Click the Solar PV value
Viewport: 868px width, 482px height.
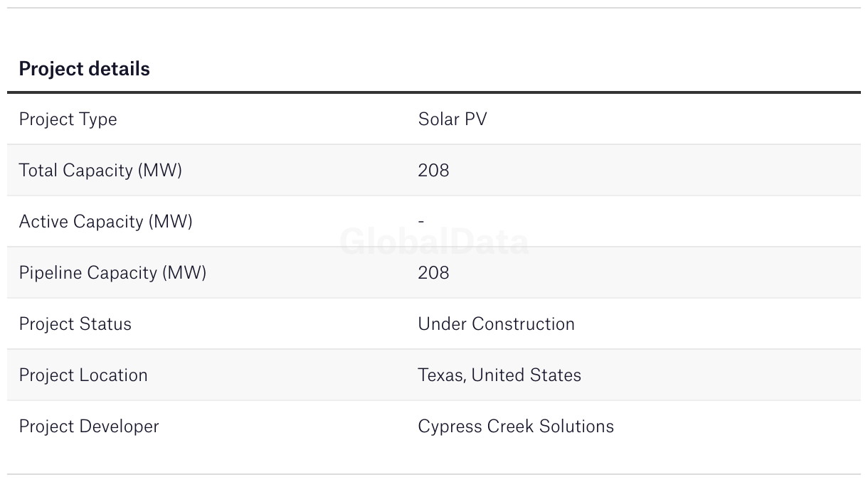click(452, 119)
